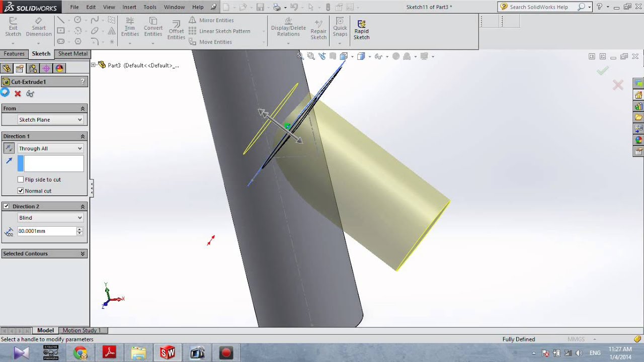This screenshot has height=362, width=644.
Task: Choose the Offset Entities tool
Action: (176, 30)
